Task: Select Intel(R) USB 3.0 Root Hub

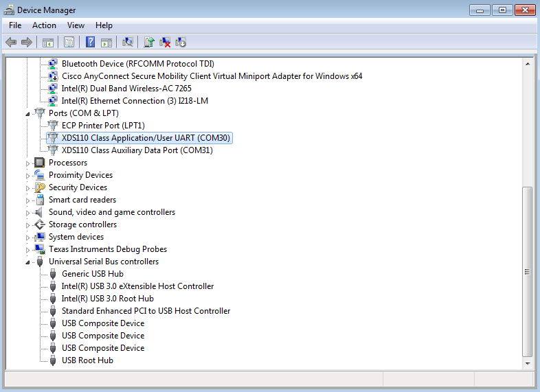Action: coord(107,299)
